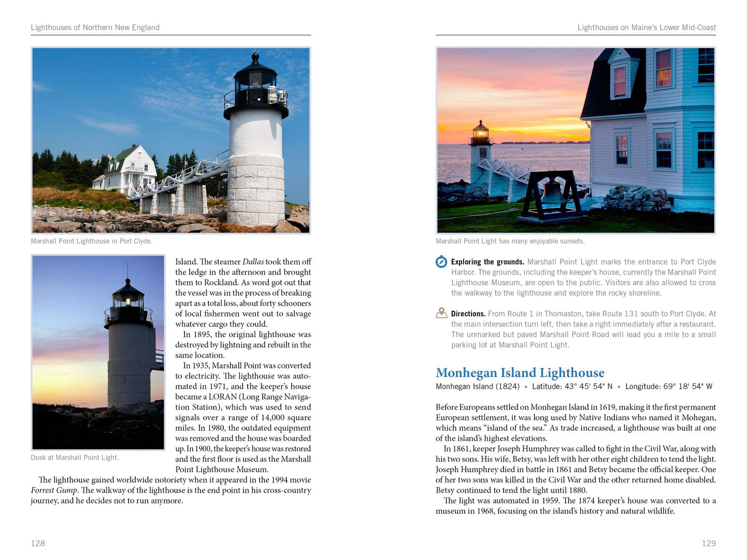
Task: Click the compass icon beside Exploring the grounds
Action: click(441, 262)
